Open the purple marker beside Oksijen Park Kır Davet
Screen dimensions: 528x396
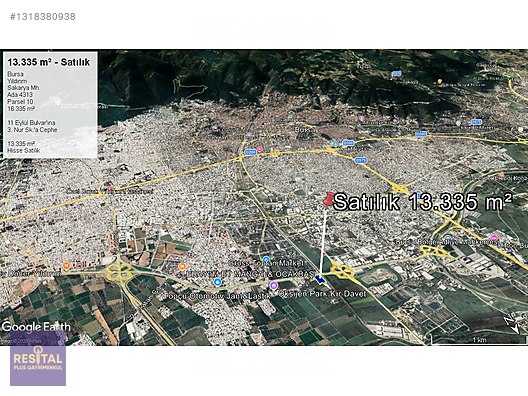pos(274,286)
